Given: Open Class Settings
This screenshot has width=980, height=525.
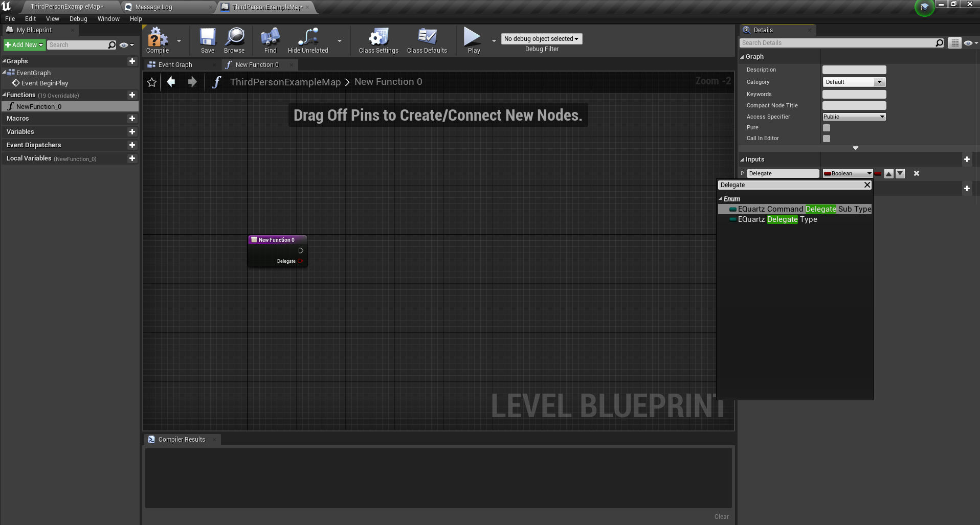Looking at the screenshot, I should click(378, 40).
